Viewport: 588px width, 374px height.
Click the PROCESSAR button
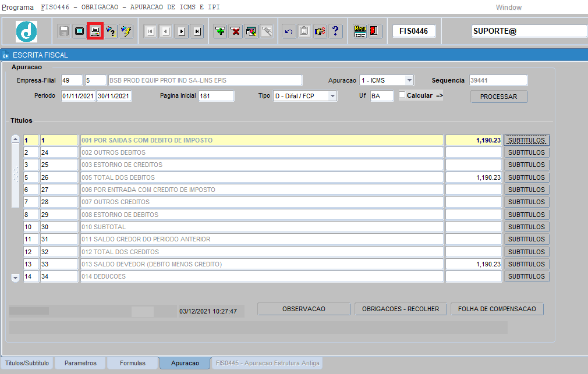[x=499, y=97]
